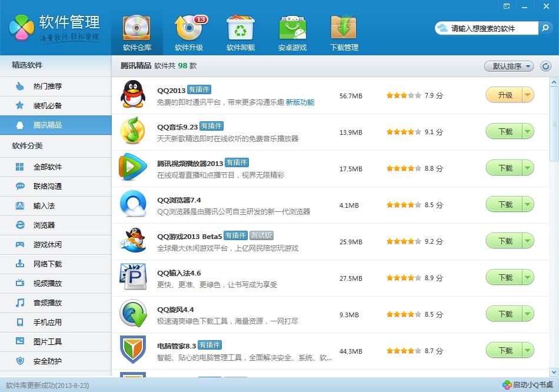The width and height of the screenshot is (559, 392).
Task: Download QQ浏览器7.4
Action: pyautogui.click(x=504, y=204)
